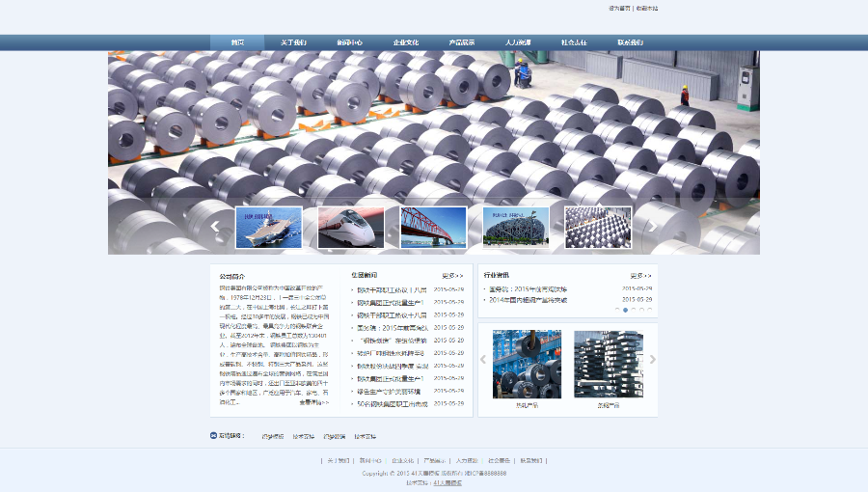Click the 更多>> link beside group news heading
Image resolution: width=868 pixels, height=492 pixels.
[x=452, y=276]
